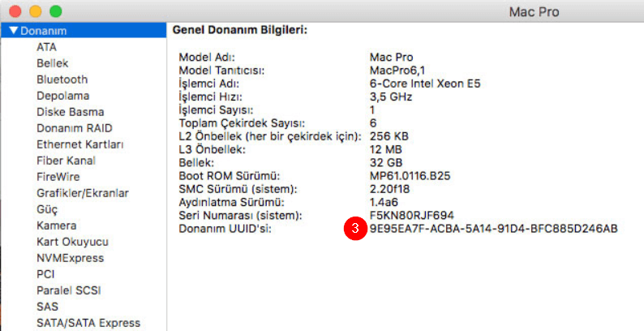Click the Toplam Çekirdek Sayısı label
The height and width of the screenshot is (331, 644).
(x=242, y=123)
